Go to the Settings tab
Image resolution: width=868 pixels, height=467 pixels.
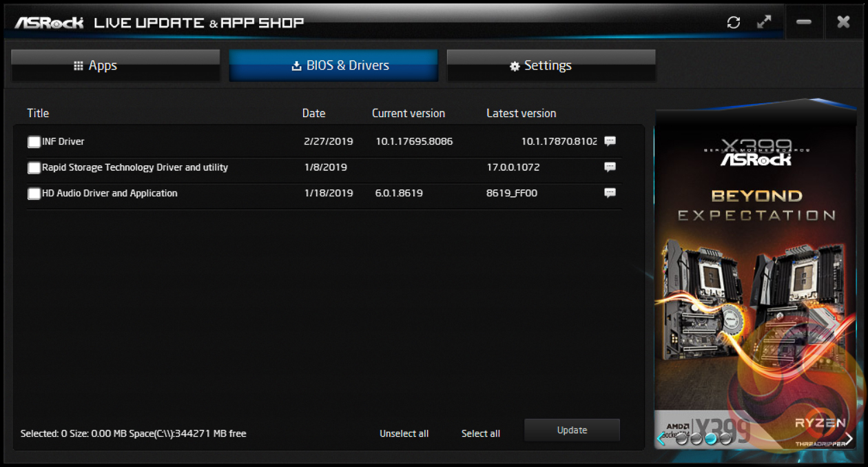[x=551, y=66]
